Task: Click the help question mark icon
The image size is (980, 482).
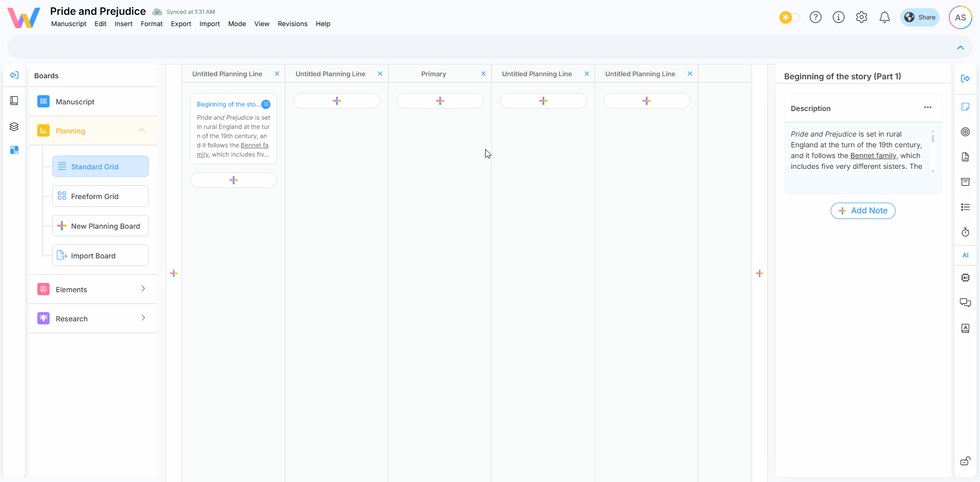Action: pos(815,17)
